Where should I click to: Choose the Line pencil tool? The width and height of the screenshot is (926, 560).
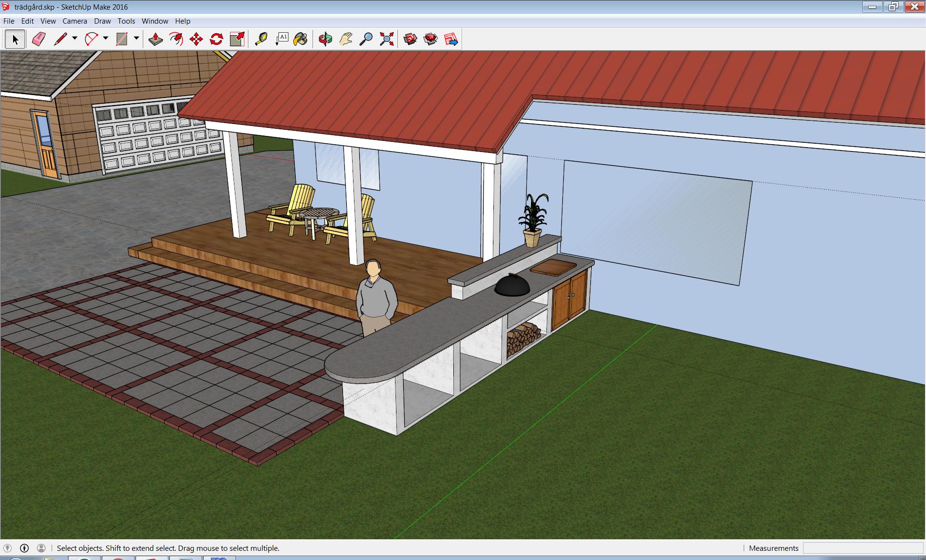pos(60,39)
